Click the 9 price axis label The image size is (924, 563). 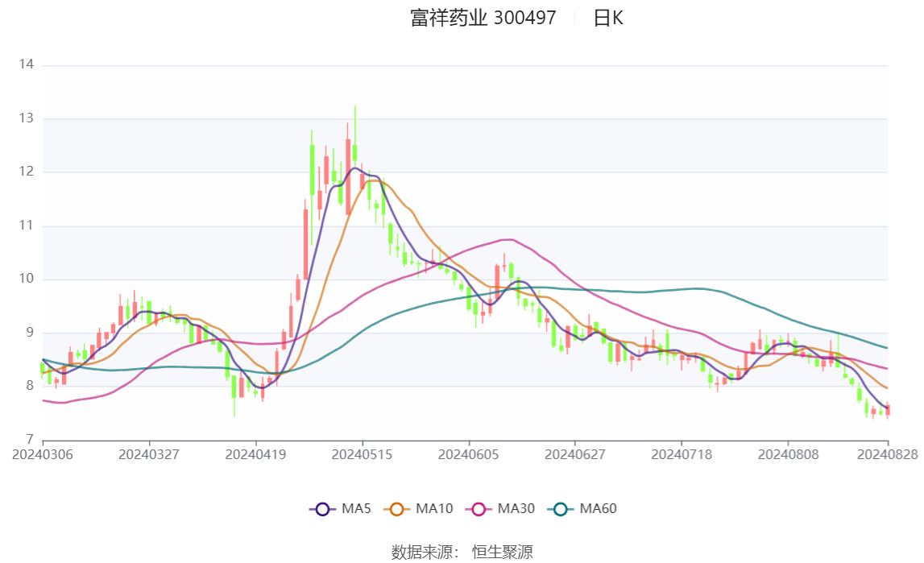coord(30,333)
